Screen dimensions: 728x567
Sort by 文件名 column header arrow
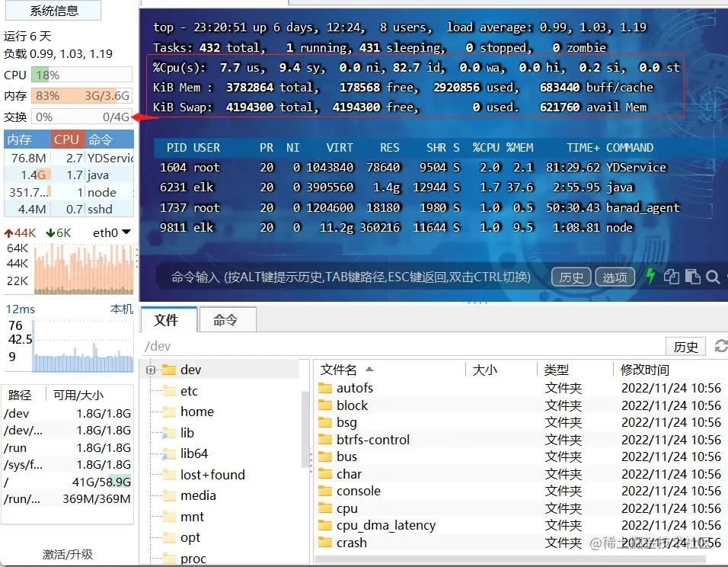click(369, 370)
